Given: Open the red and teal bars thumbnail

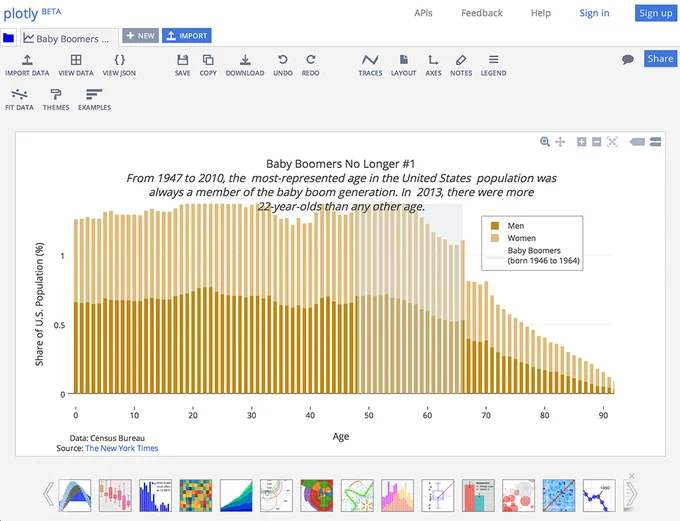Looking at the screenshot, I should (x=478, y=495).
